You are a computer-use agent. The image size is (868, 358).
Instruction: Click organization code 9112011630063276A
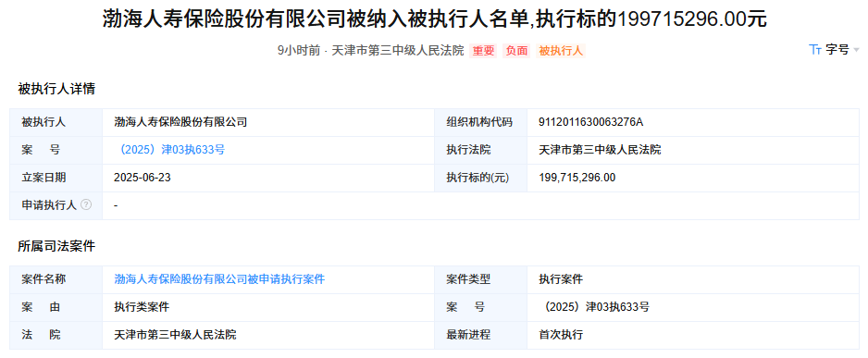pyautogui.click(x=590, y=122)
